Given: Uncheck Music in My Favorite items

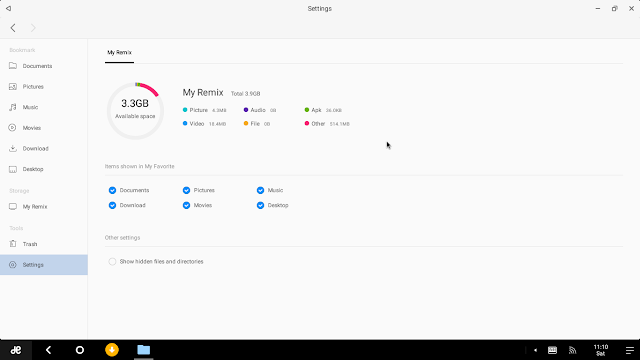Looking at the screenshot, I should pos(260,190).
